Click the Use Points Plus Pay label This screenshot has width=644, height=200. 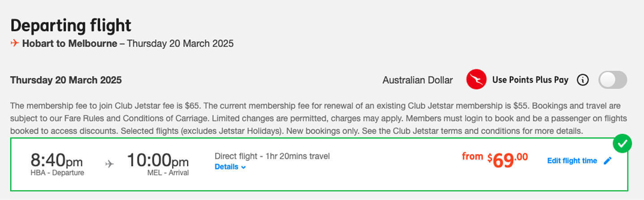530,80
